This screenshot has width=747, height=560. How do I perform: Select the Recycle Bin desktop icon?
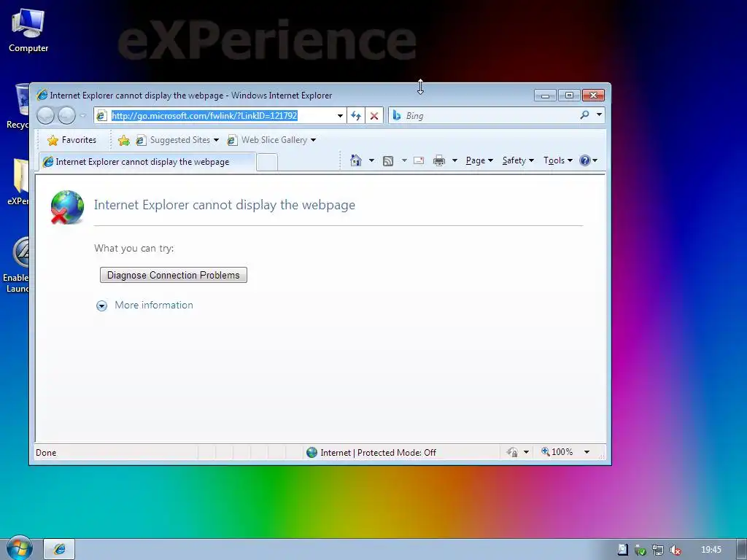18,106
